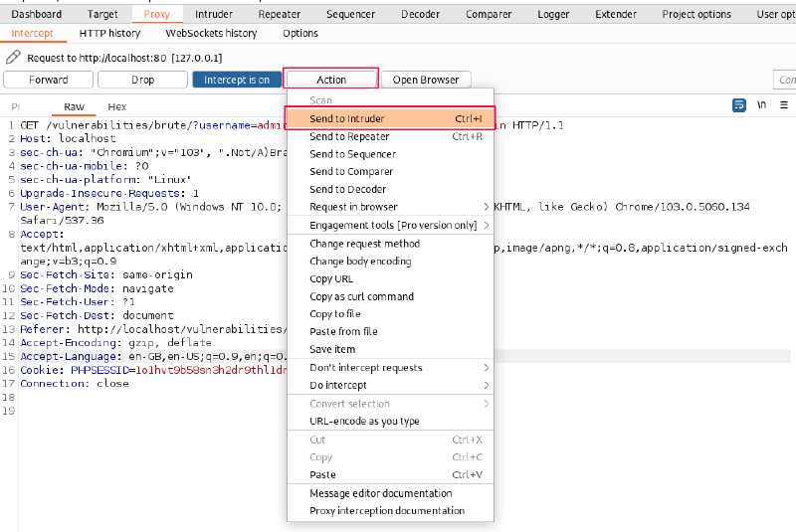Select Send to Repeater menu entry

pos(349,136)
